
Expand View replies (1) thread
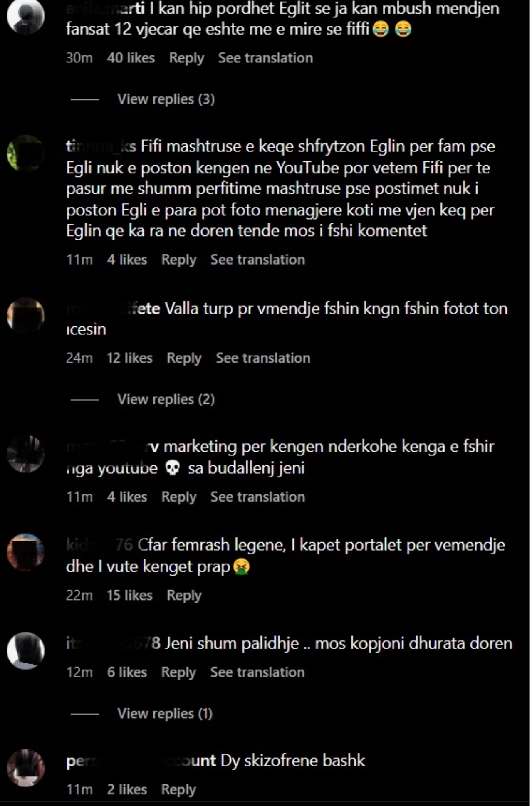[x=165, y=713]
